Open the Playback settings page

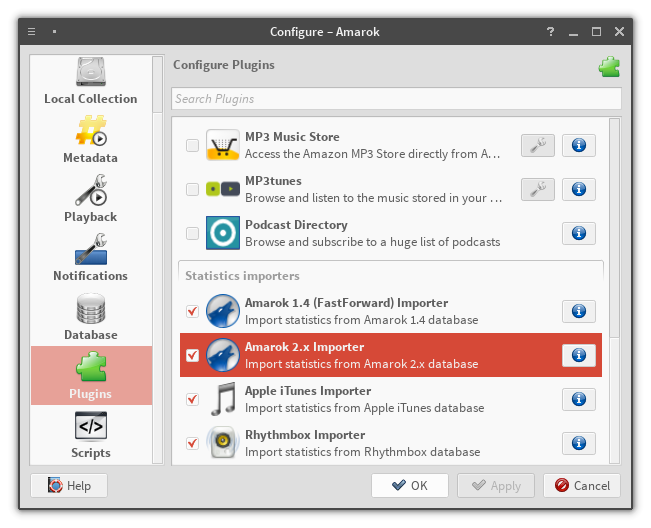tap(91, 199)
